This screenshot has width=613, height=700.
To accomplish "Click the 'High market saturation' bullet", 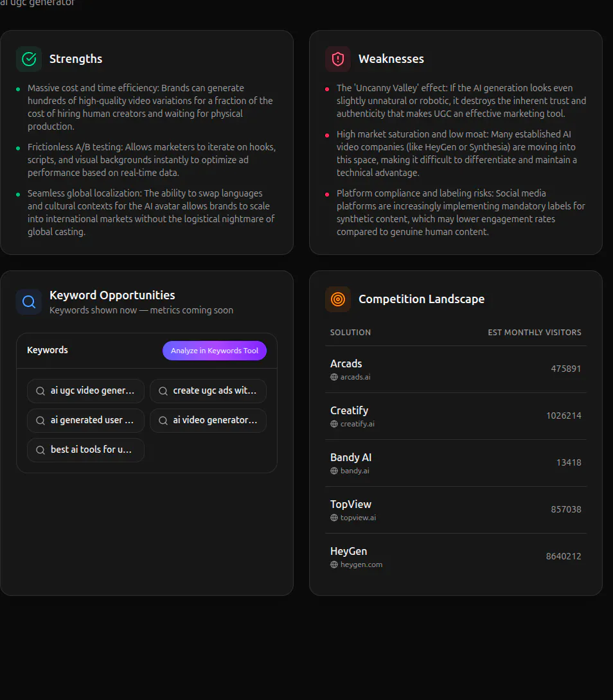I will tap(457, 153).
